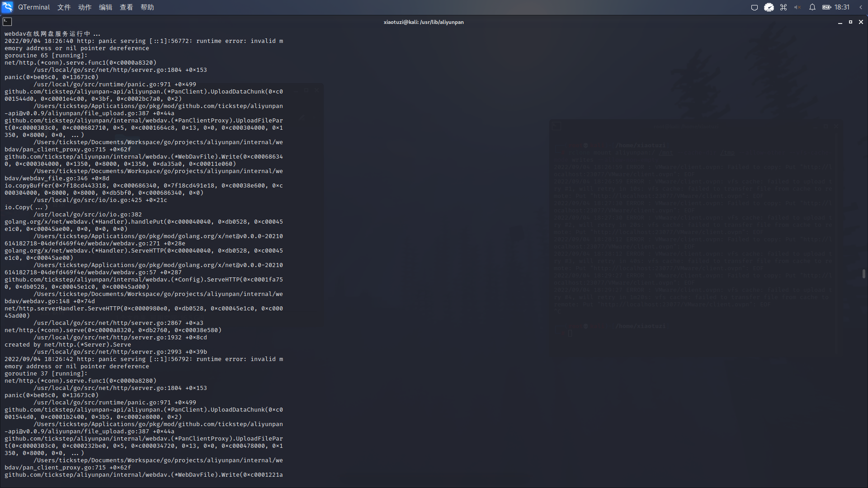The height and width of the screenshot is (488, 868).
Task: Click the '/usr/local/go/src/io/io.go:382' line
Action: point(88,215)
